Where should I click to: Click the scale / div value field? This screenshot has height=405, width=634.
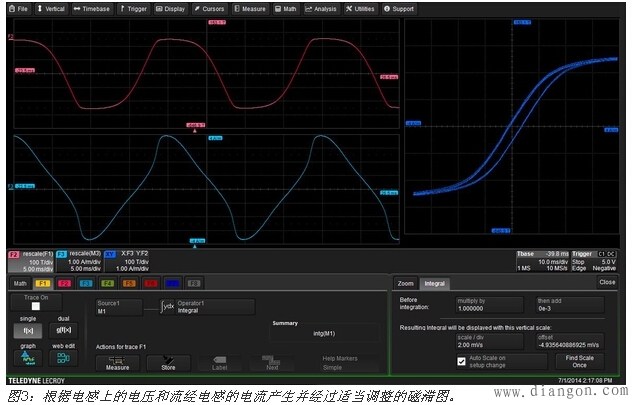(487, 341)
